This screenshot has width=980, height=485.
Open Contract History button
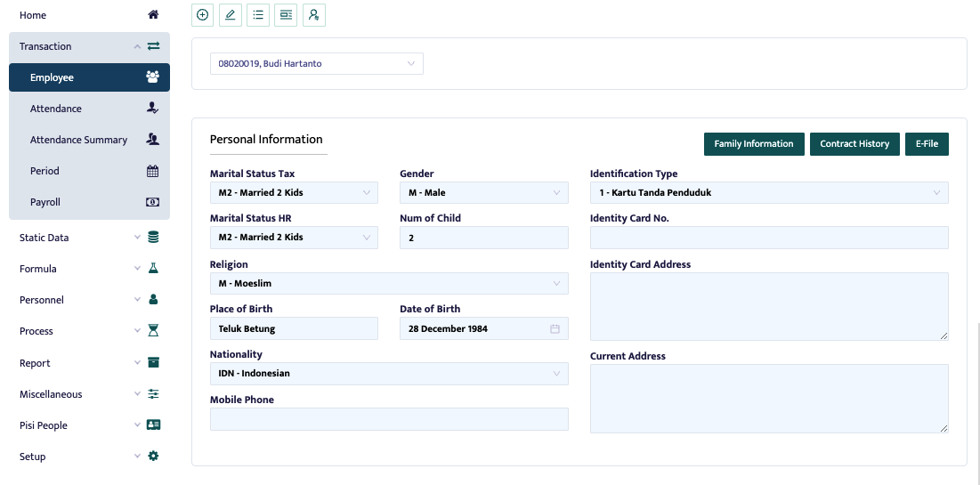click(854, 144)
